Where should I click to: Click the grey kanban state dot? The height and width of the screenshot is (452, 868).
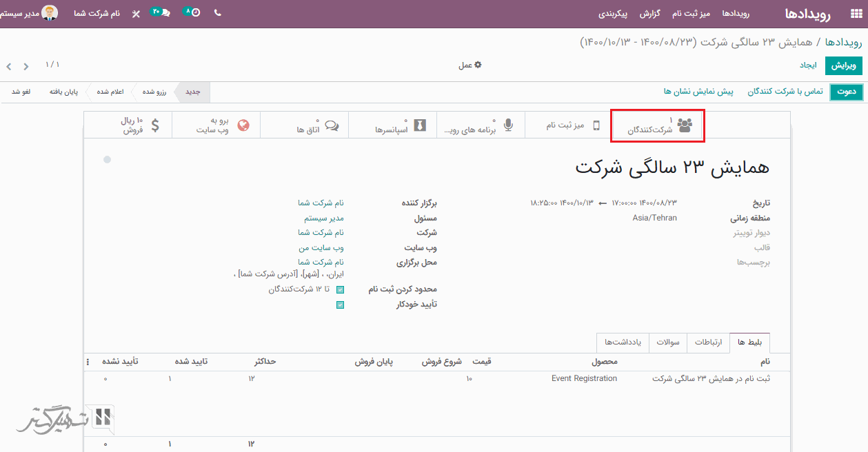[107, 160]
